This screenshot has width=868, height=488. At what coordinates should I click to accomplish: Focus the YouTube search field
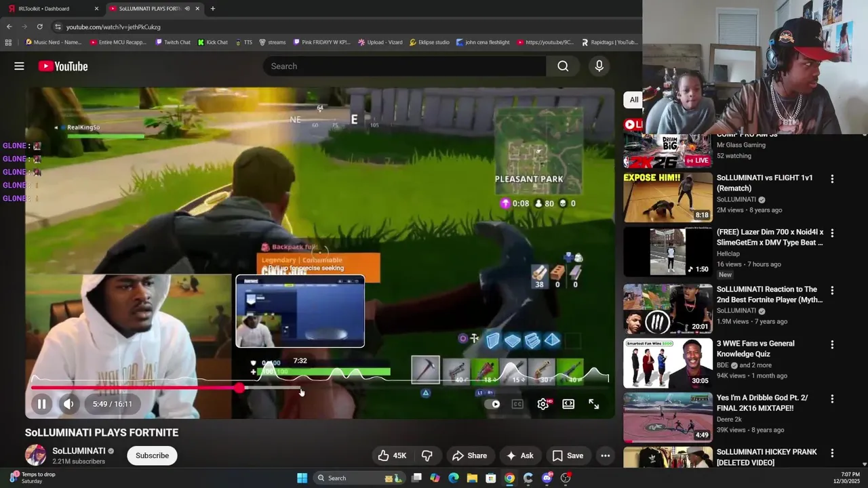pyautogui.click(x=404, y=66)
